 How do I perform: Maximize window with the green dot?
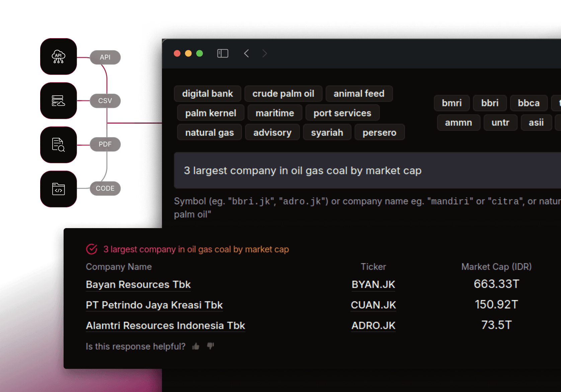tap(199, 54)
